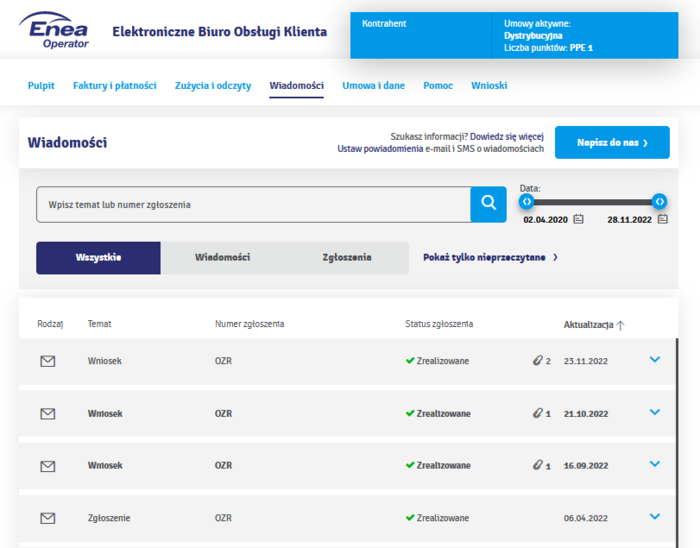Open calendar icon next to 28.11.2022
The width and height of the screenshot is (700, 548).
click(x=662, y=219)
